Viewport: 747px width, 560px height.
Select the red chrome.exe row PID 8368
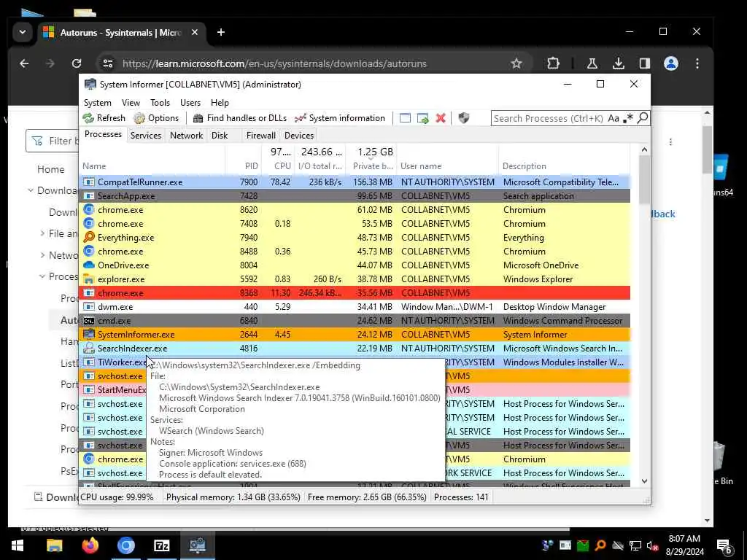pos(355,293)
